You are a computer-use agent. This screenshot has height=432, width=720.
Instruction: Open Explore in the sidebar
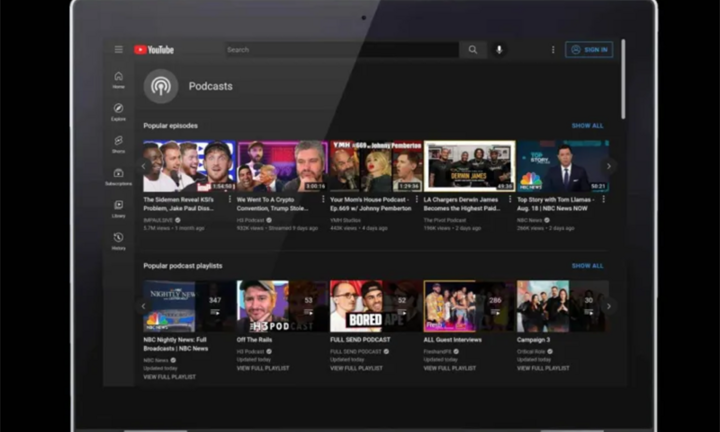pos(118,112)
